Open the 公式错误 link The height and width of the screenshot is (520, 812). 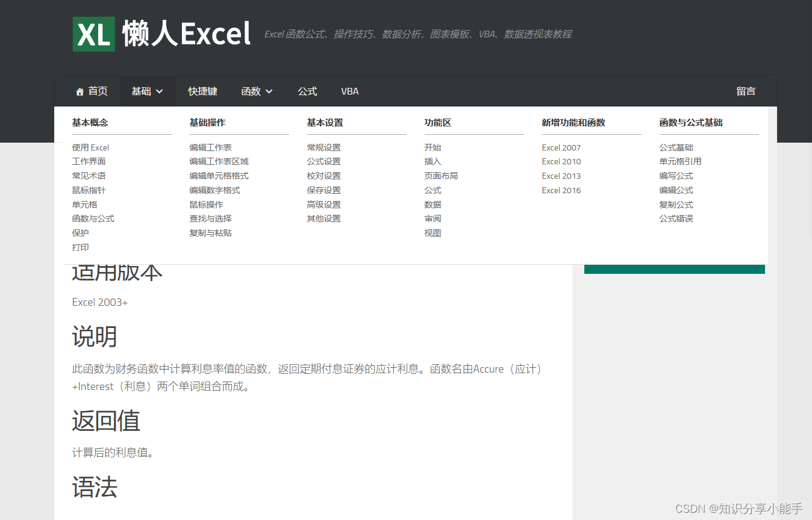tap(676, 218)
